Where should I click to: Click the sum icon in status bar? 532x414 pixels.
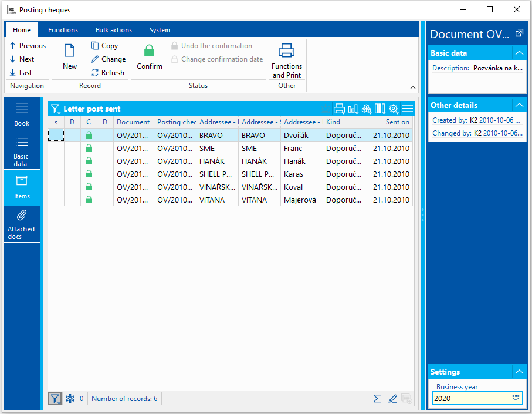coord(377,399)
